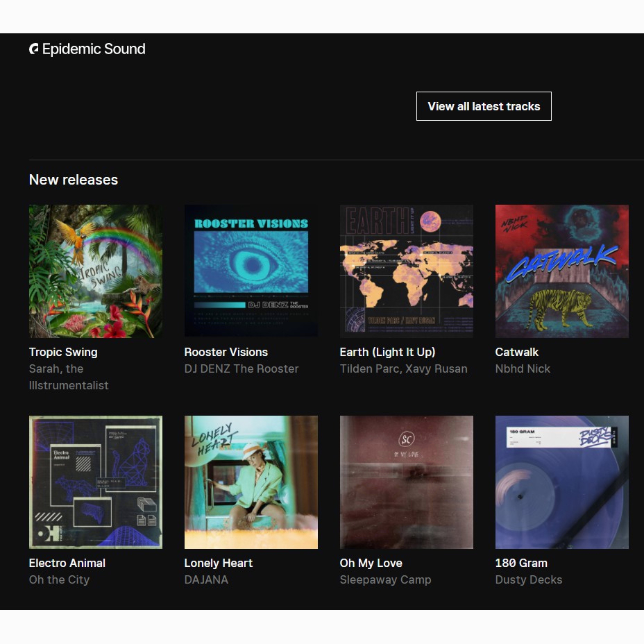Image resolution: width=644 pixels, height=644 pixels.
Task: Open artist DJ DENZ The Rooster
Action: 241,368
